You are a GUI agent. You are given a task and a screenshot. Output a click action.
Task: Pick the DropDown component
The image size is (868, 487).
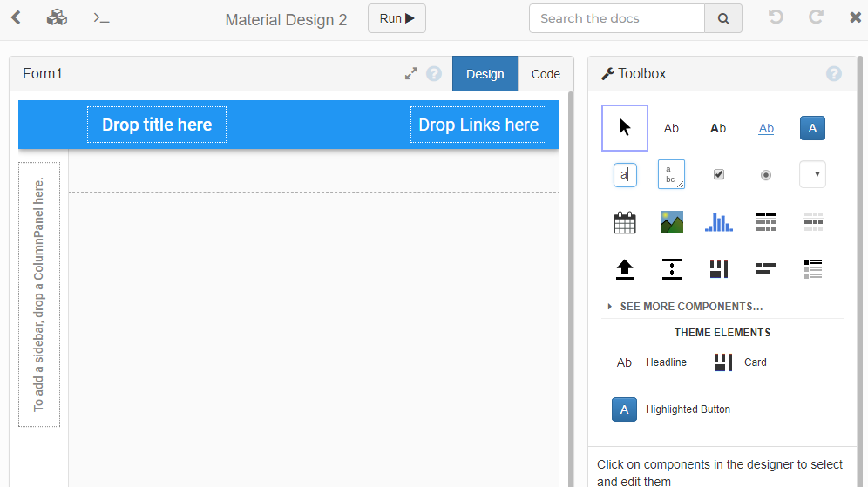(812, 174)
